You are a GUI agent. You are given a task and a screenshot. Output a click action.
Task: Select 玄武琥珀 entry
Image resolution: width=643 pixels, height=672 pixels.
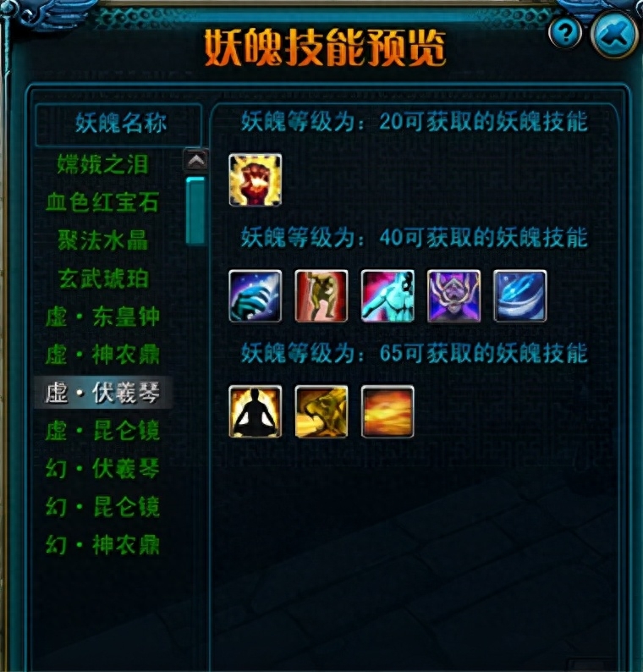[x=103, y=278]
